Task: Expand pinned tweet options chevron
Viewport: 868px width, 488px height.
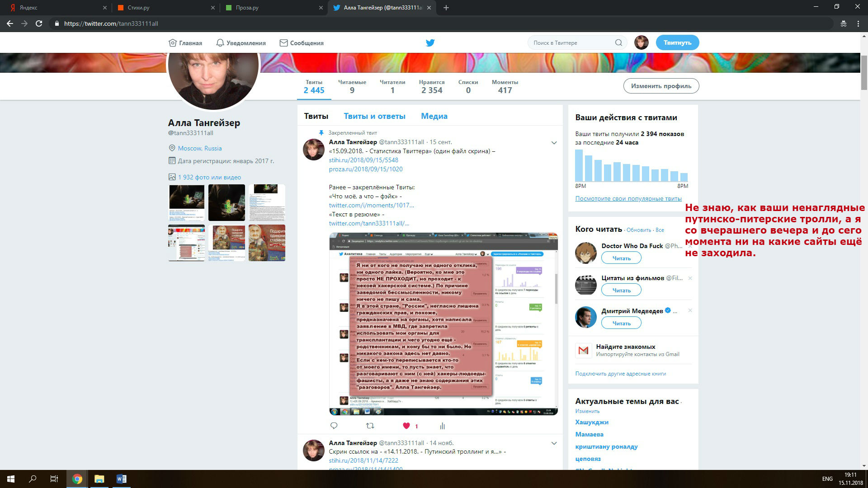Action: [554, 143]
